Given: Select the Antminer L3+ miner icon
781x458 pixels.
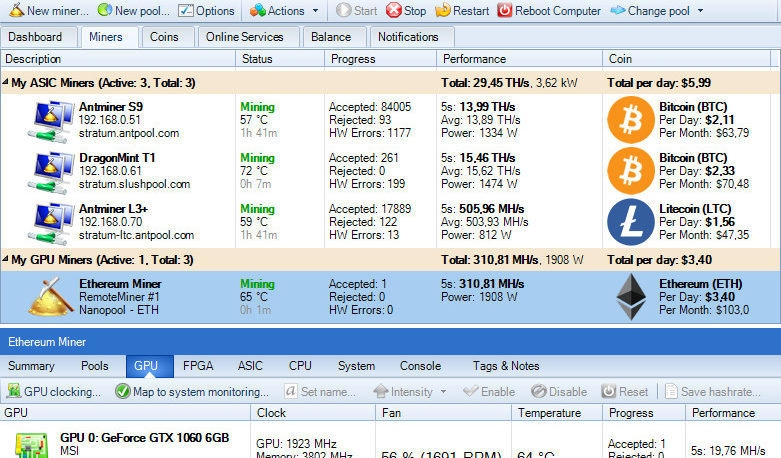Looking at the screenshot, I should click(x=51, y=224).
